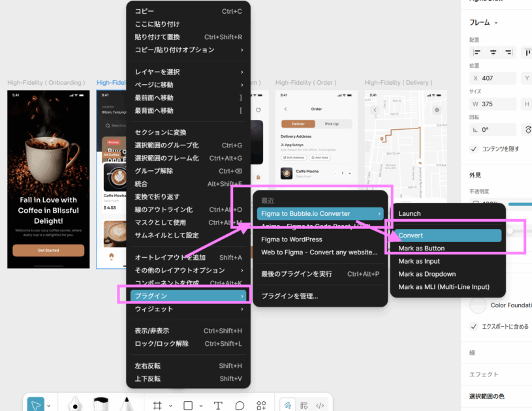Click the heart icon in the frame
Viewport: 532px width, 411px height.
click(258, 110)
